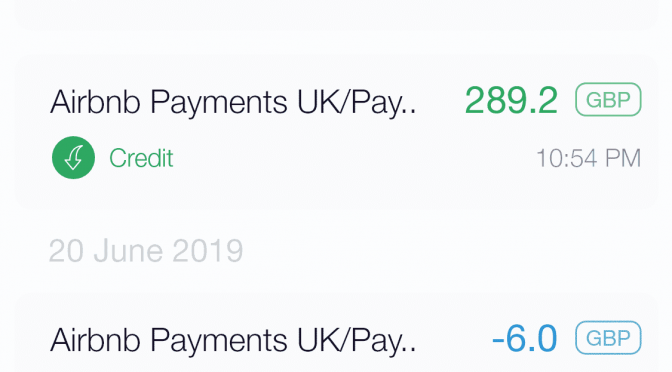Tap empty space between Credit and 10:54 PM
672x372 pixels.
tap(355, 158)
